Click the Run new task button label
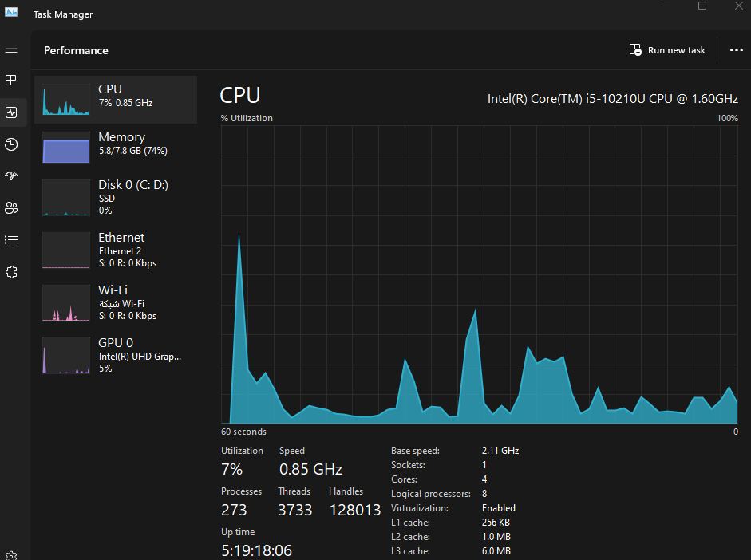 [676, 50]
